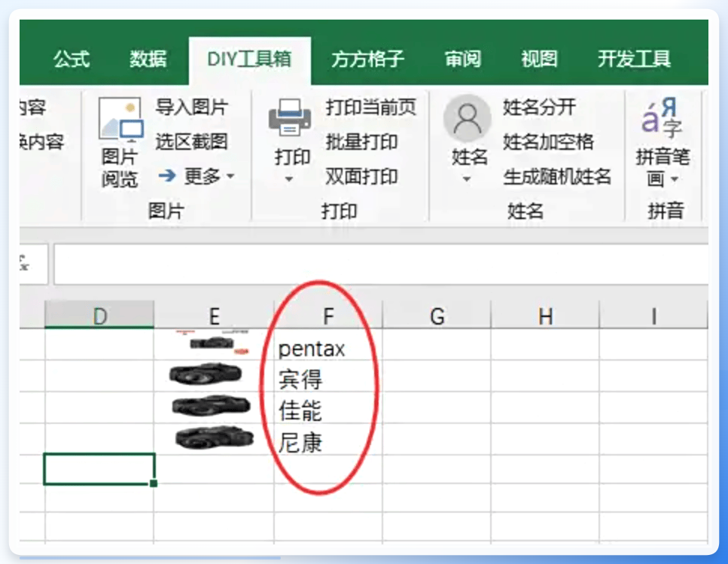Select column E header
This screenshot has width=728, height=564.
[214, 314]
